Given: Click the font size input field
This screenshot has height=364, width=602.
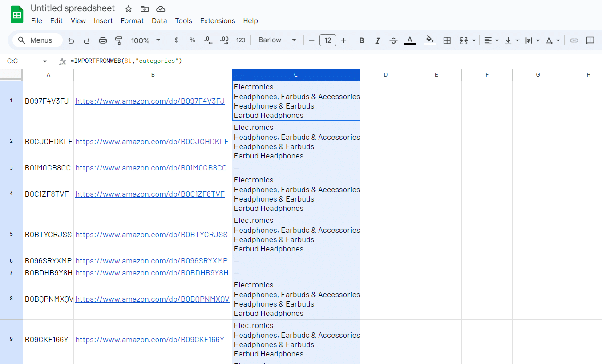Looking at the screenshot, I should point(328,40).
